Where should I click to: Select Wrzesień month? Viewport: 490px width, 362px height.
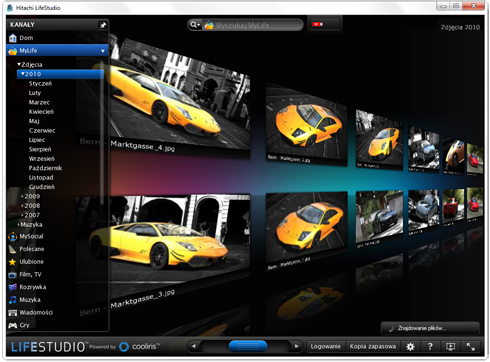pyautogui.click(x=42, y=159)
